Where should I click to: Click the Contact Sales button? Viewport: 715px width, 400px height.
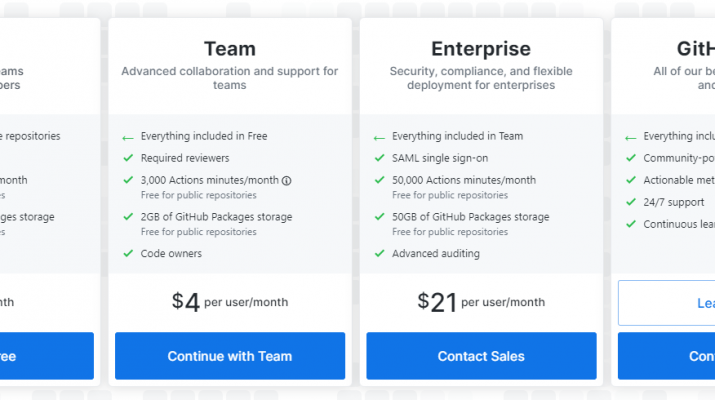pyautogui.click(x=481, y=356)
